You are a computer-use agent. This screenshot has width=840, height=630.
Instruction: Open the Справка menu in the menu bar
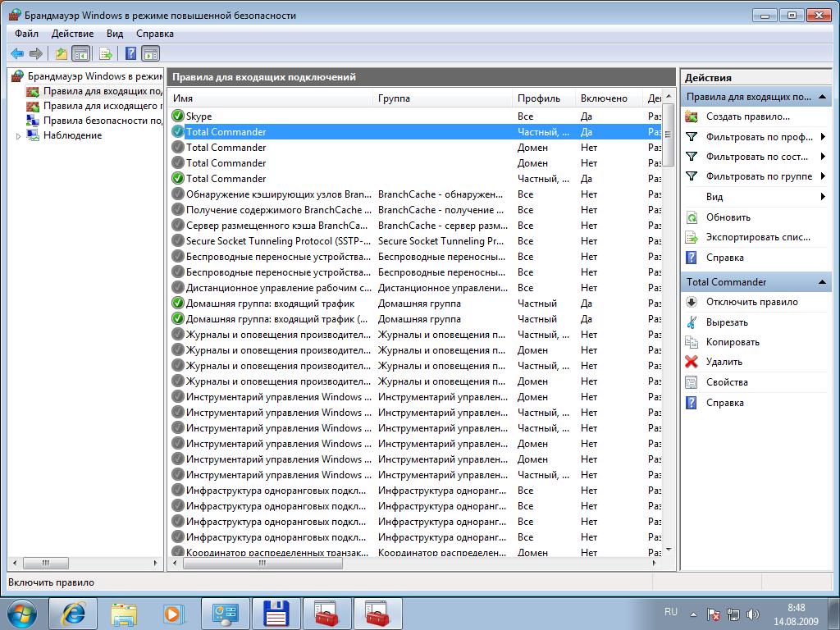point(155,34)
